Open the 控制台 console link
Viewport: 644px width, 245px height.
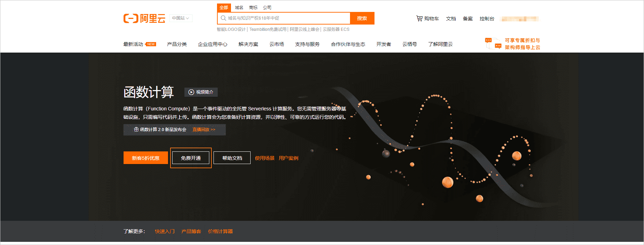487,19
